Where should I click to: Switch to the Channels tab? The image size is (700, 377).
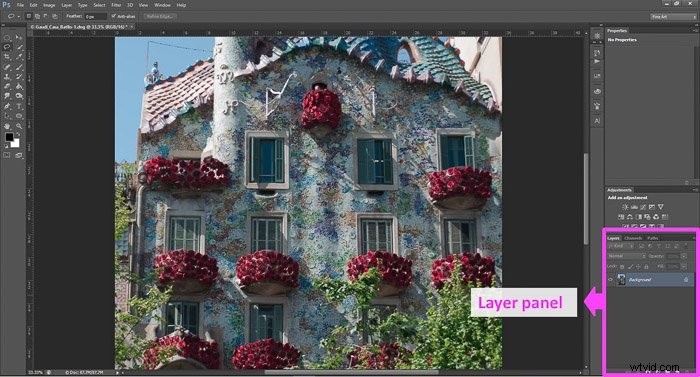633,238
